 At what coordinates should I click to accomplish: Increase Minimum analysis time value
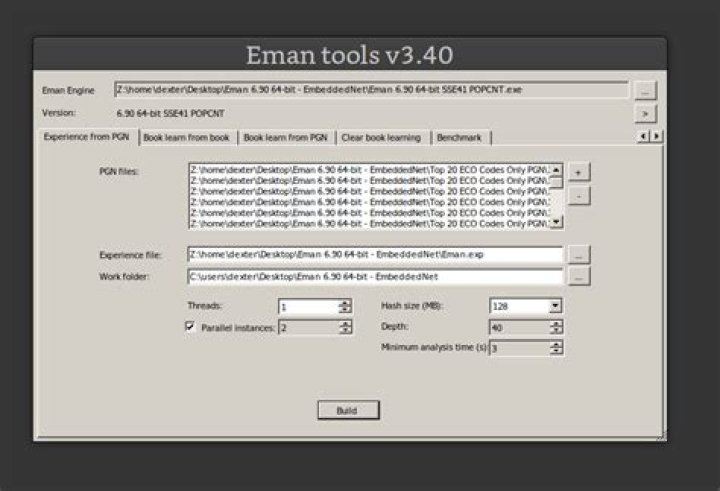pos(556,344)
